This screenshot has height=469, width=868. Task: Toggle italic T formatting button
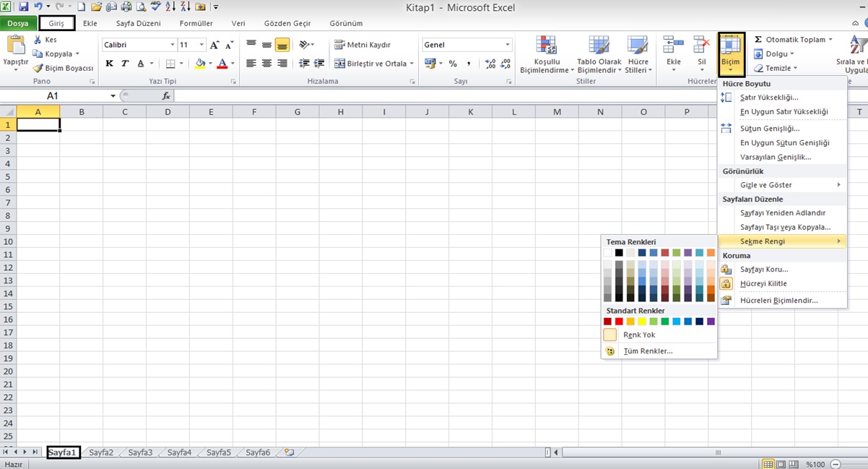click(125, 64)
